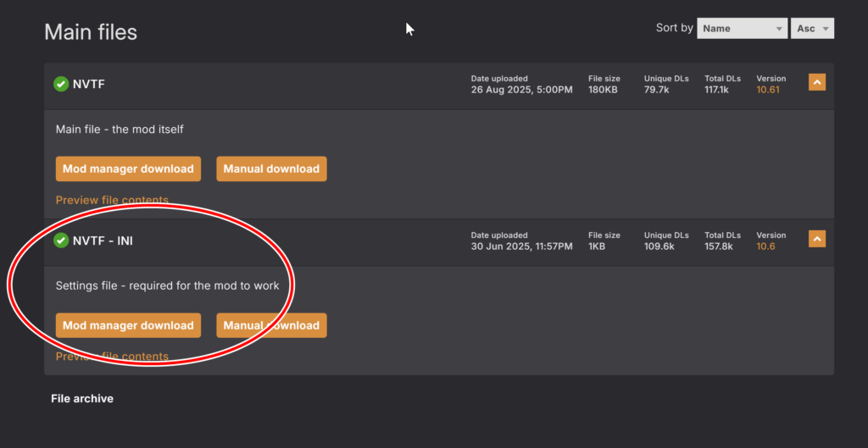The width and height of the screenshot is (868, 448).
Task: Open the Asc sort order dropdown
Action: coord(813,28)
